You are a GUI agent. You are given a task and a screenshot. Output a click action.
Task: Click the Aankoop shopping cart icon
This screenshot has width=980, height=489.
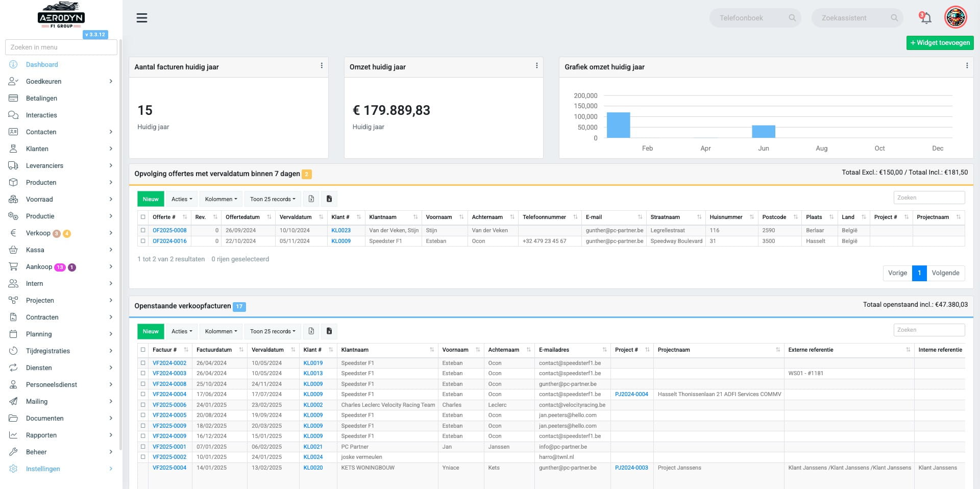click(13, 266)
